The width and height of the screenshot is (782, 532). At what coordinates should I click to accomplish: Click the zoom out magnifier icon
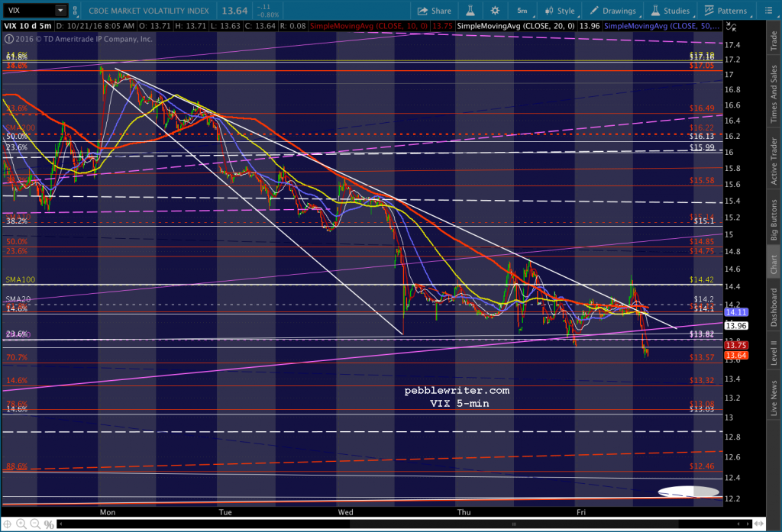[x=35, y=524]
